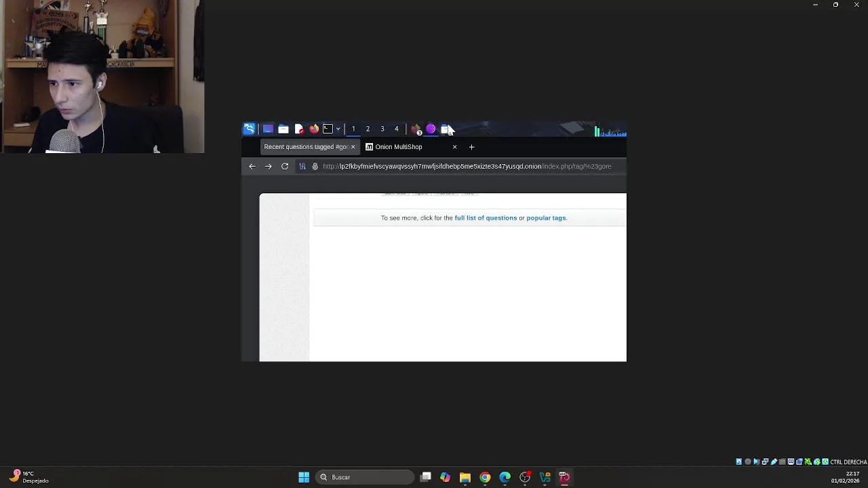The width and height of the screenshot is (868, 488).
Task: Launch the text editor from Kali panel
Action: coord(298,129)
